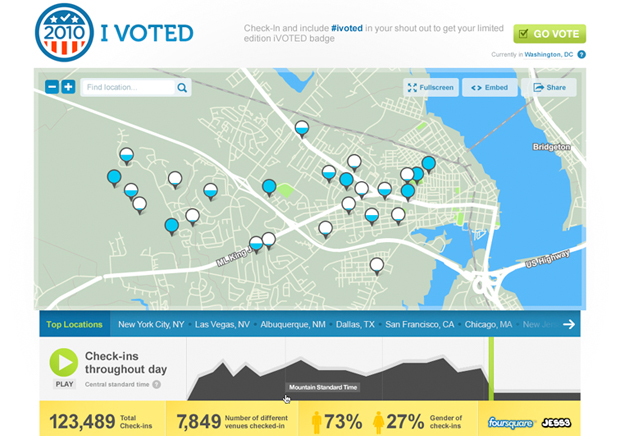This screenshot has height=436, width=620.
Task: Share the map via Share button
Action: [549, 88]
